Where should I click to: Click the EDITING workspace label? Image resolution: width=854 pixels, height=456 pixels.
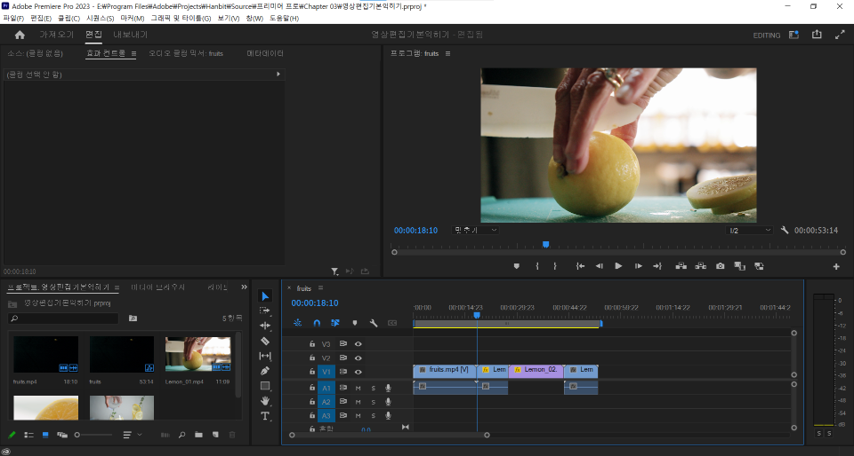pos(766,35)
